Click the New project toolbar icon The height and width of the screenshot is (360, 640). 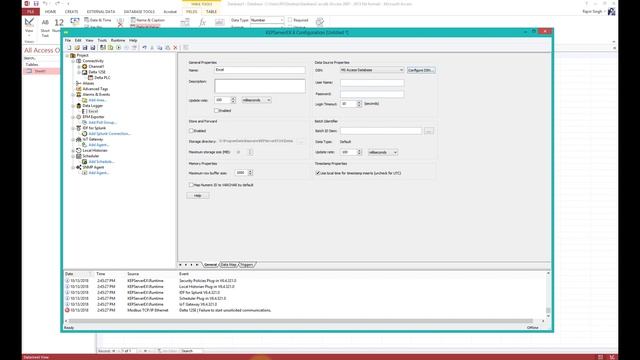[x=69, y=48]
